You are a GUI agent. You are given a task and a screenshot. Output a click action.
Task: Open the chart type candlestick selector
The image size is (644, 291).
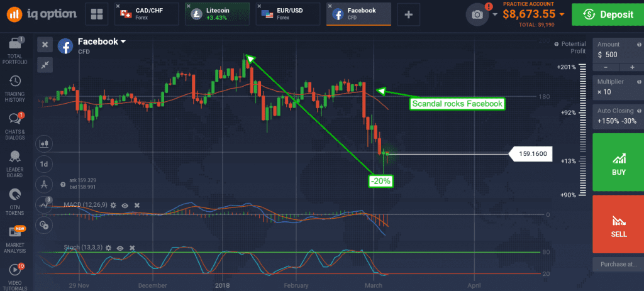pos(43,143)
